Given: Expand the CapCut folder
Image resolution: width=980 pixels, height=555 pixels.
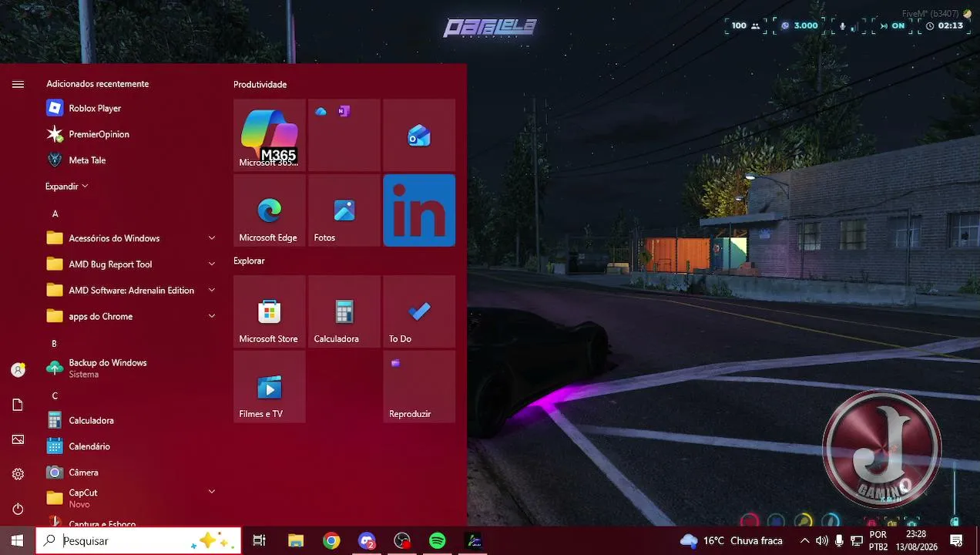Looking at the screenshot, I should click(212, 492).
